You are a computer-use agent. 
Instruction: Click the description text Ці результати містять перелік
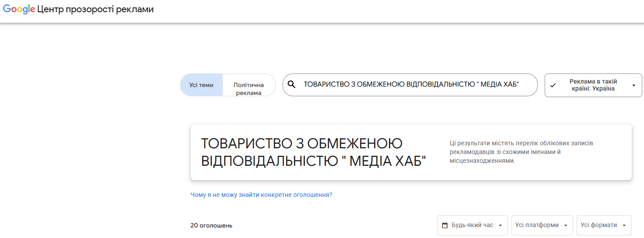coord(521,152)
